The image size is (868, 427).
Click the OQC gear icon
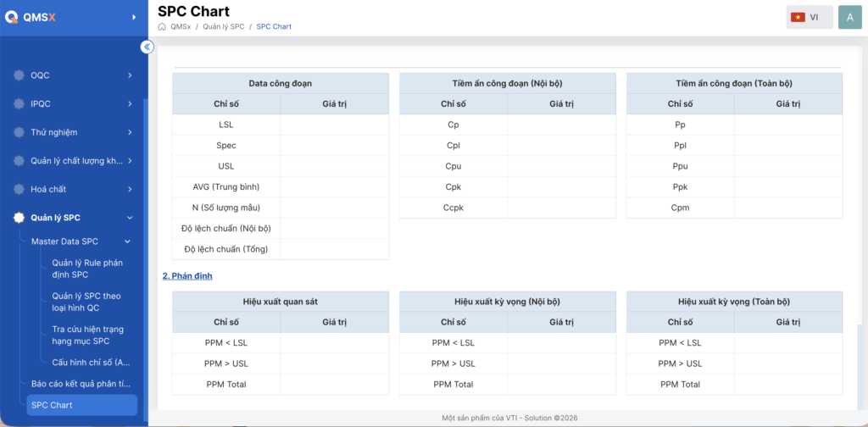click(19, 75)
